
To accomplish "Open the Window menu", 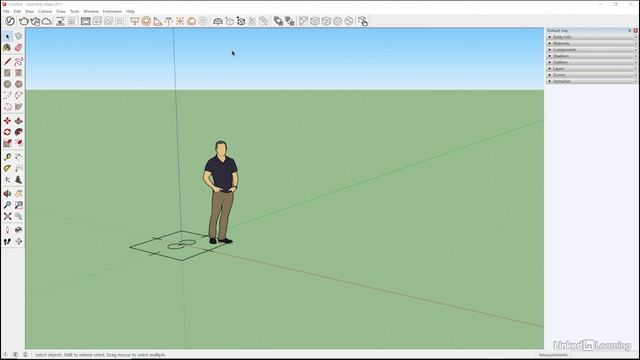I will tap(91, 11).
